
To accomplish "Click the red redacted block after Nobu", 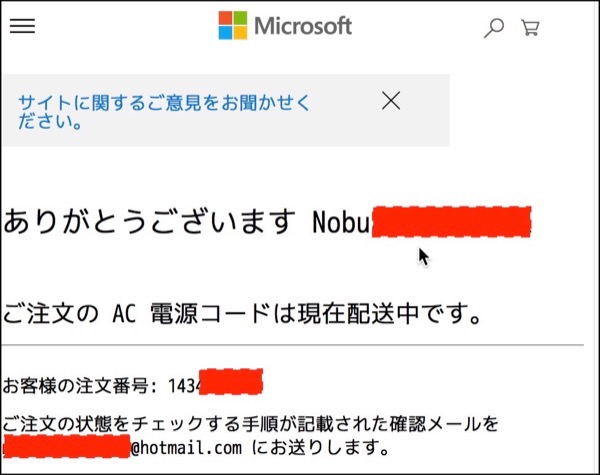I will (450, 221).
